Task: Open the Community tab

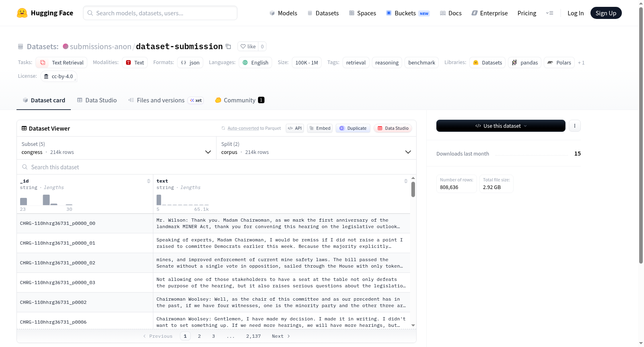Action: point(239,100)
